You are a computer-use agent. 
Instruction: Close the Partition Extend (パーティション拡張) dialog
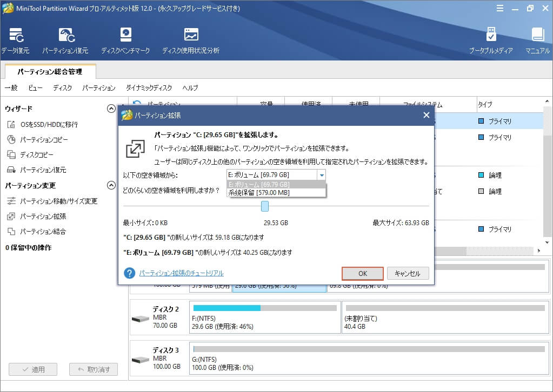tap(427, 115)
